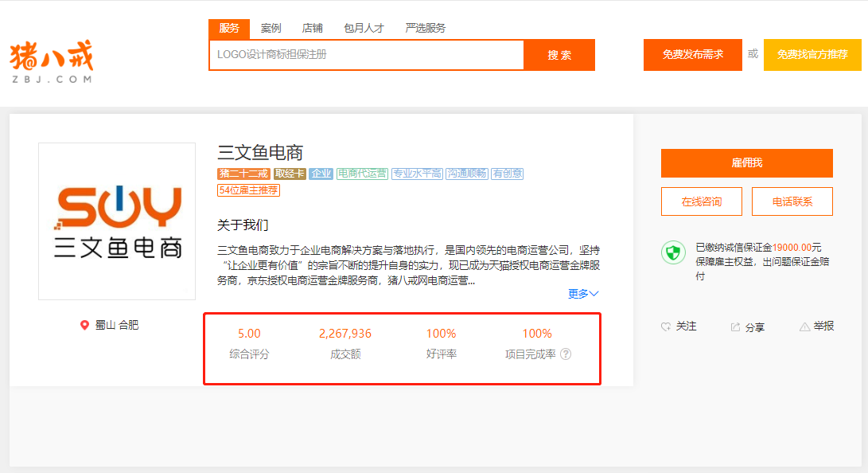Click the 雇佣我 hire button
The image size is (868, 473).
pyautogui.click(x=747, y=162)
